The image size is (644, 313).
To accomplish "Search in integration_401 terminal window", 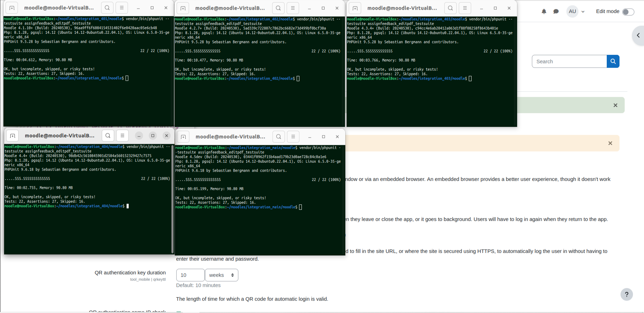I will tap(107, 8).
